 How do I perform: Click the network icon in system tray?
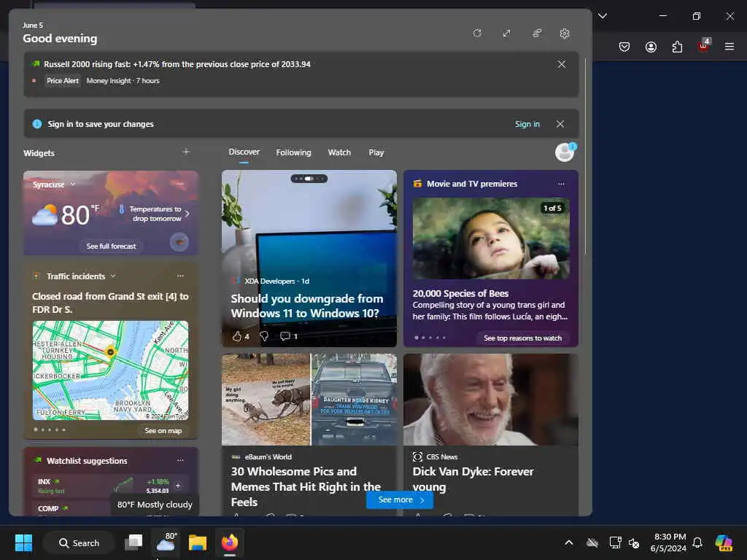click(616, 542)
